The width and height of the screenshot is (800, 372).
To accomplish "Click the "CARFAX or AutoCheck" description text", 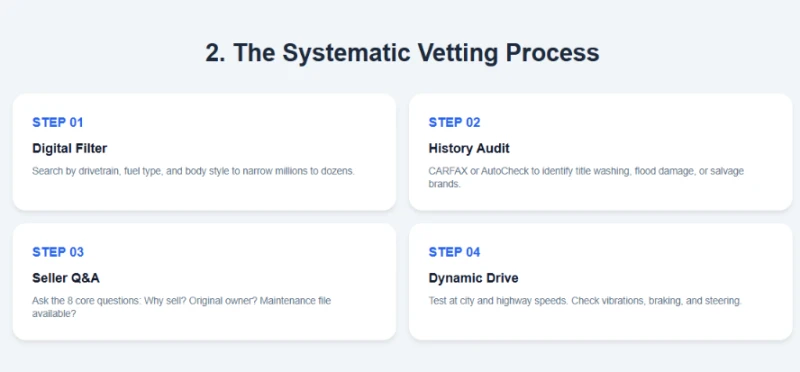I will [586, 177].
